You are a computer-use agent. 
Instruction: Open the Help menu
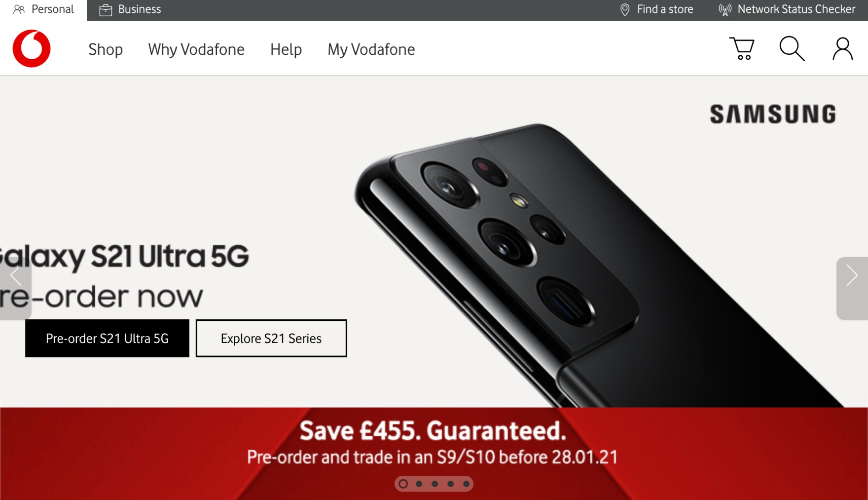(x=286, y=49)
